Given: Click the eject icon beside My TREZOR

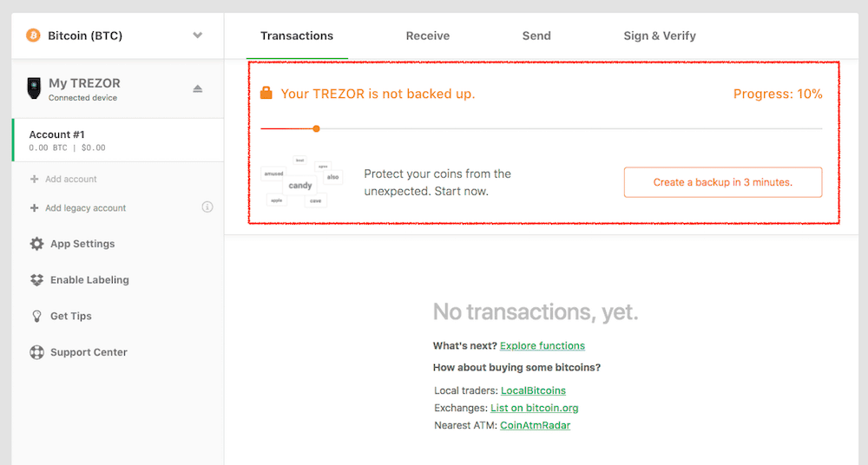Looking at the screenshot, I should (198, 88).
